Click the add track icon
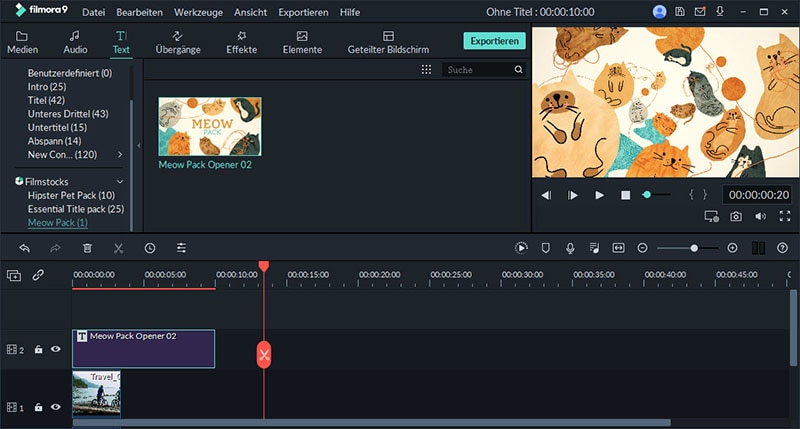The width and height of the screenshot is (800, 429). tap(14, 275)
